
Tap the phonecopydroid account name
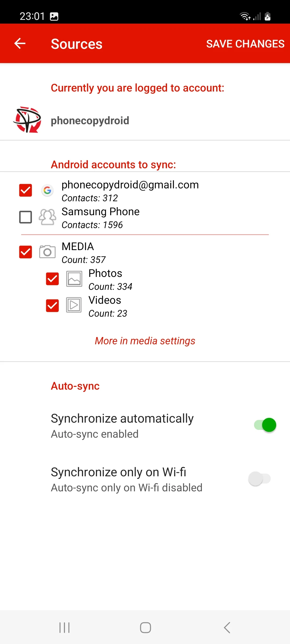(90, 120)
